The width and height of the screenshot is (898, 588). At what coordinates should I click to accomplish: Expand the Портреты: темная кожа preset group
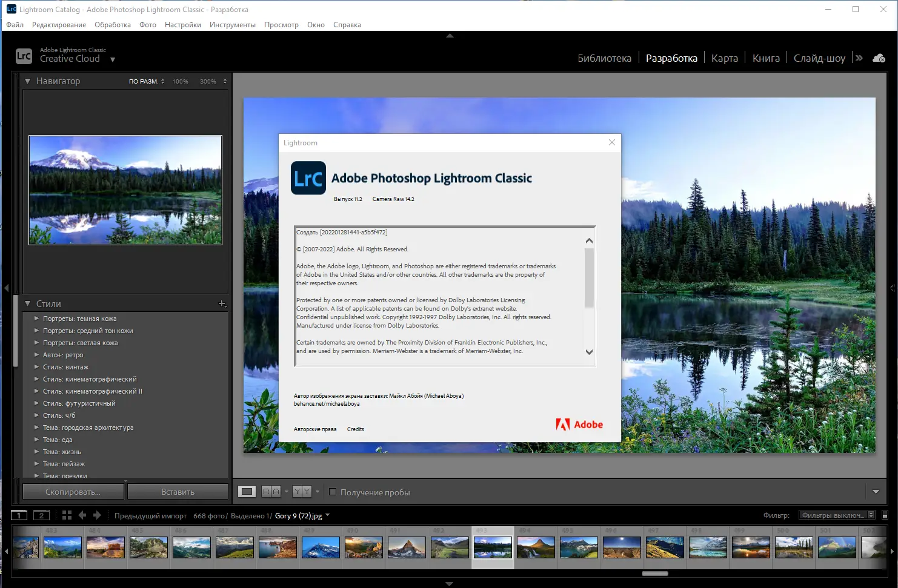pyautogui.click(x=37, y=319)
